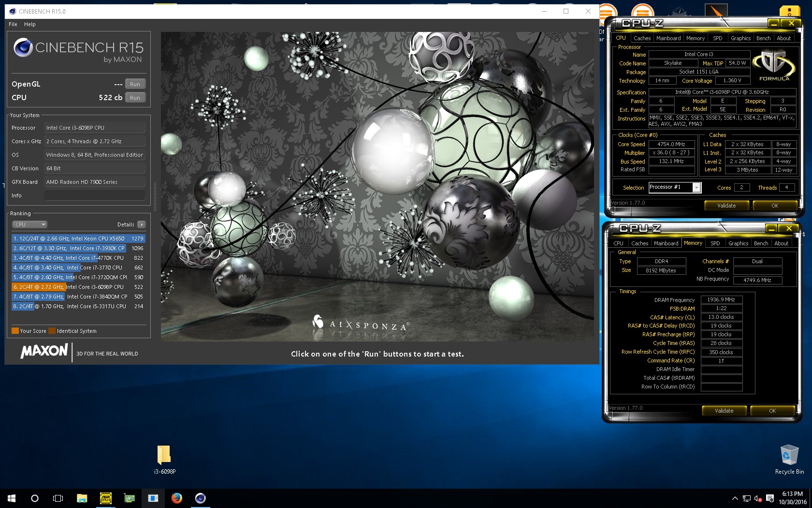812x508 pixels.
Task: Click Validate in bottom CPU-Z window
Action: [x=724, y=411]
